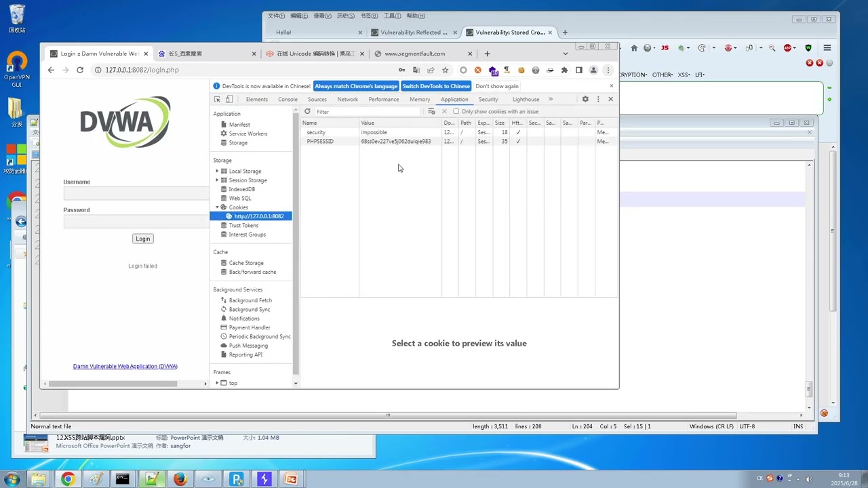Screen dimensions: 868x488
Task: Click the clear all cookies icon
Action: [x=431, y=111]
